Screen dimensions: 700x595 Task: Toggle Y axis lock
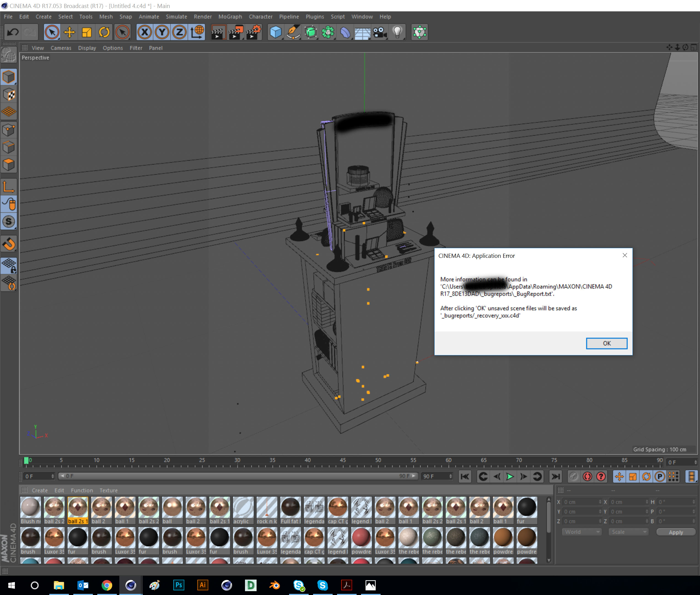pos(162,33)
